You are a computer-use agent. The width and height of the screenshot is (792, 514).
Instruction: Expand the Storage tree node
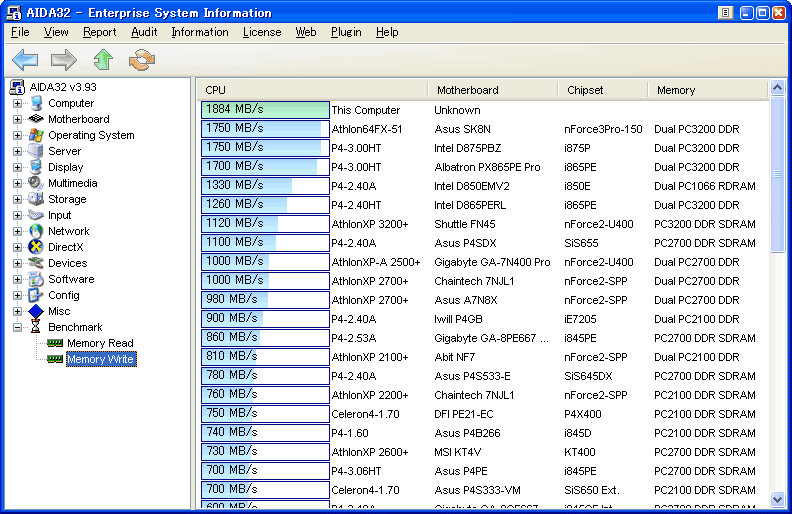pos(17,199)
